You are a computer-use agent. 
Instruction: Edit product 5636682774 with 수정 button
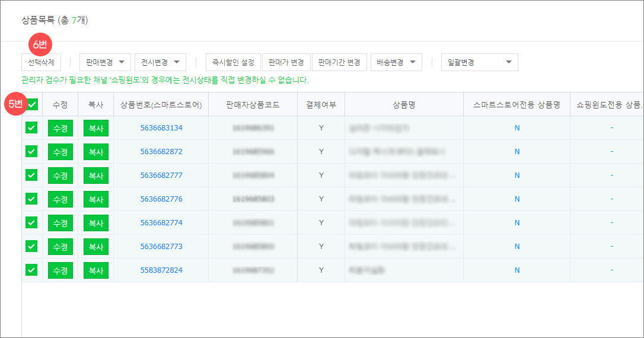pyautogui.click(x=60, y=223)
